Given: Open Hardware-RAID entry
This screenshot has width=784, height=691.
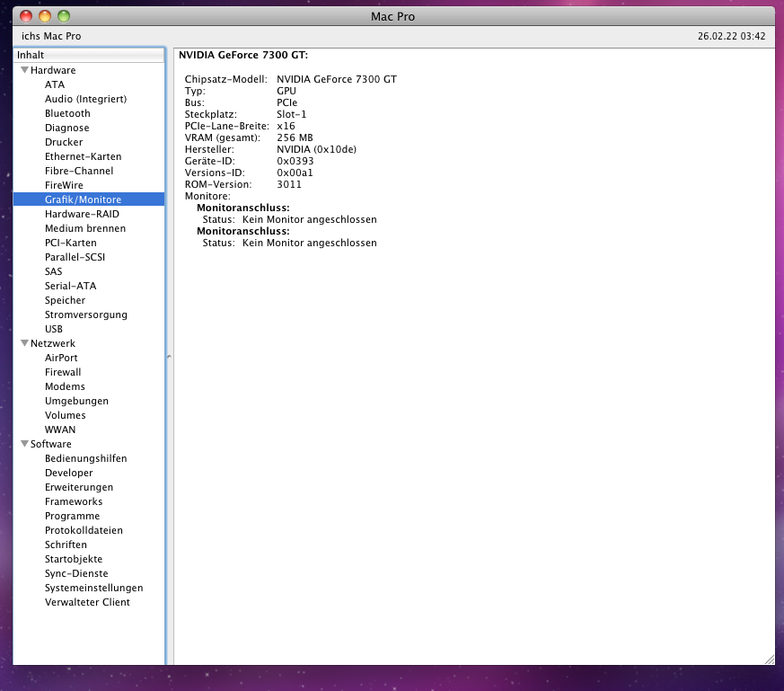Looking at the screenshot, I should coord(82,214).
